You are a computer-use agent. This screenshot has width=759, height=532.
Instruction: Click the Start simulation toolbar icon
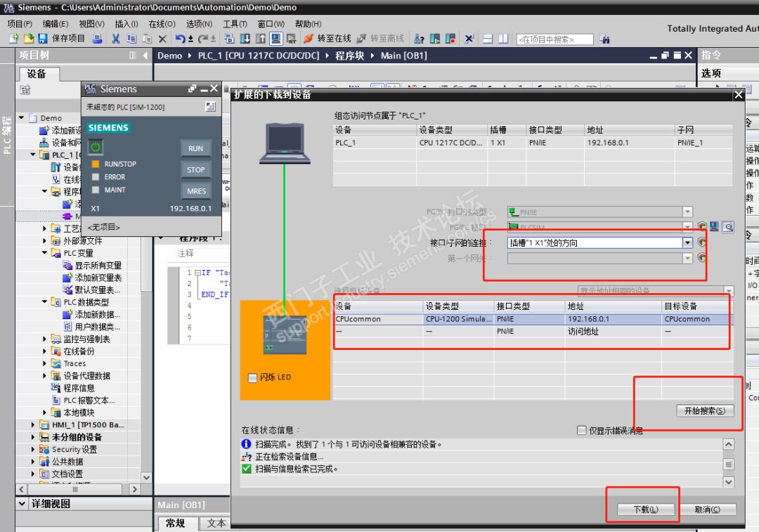click(276, 39)
